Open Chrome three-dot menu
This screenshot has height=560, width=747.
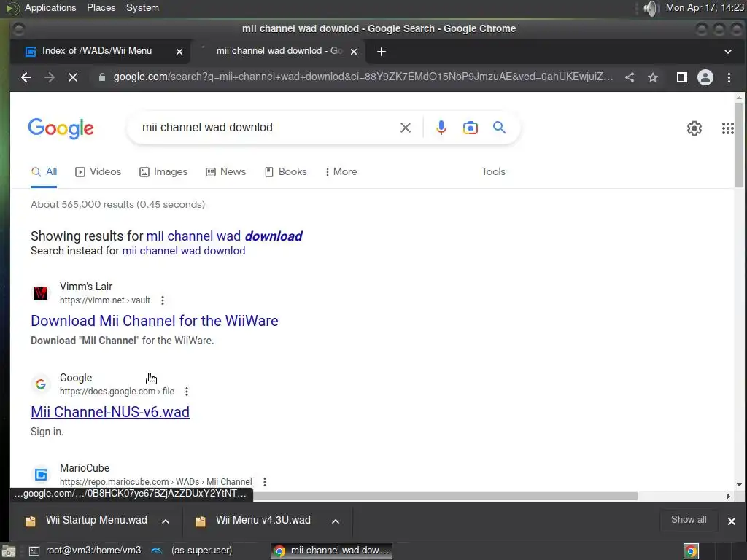pyautogui.click(x=729, y=77)
